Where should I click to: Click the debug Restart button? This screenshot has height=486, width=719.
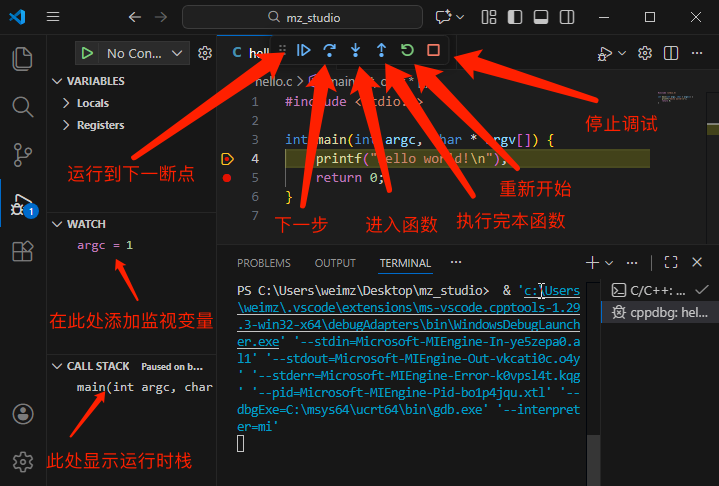click(407, 50)
